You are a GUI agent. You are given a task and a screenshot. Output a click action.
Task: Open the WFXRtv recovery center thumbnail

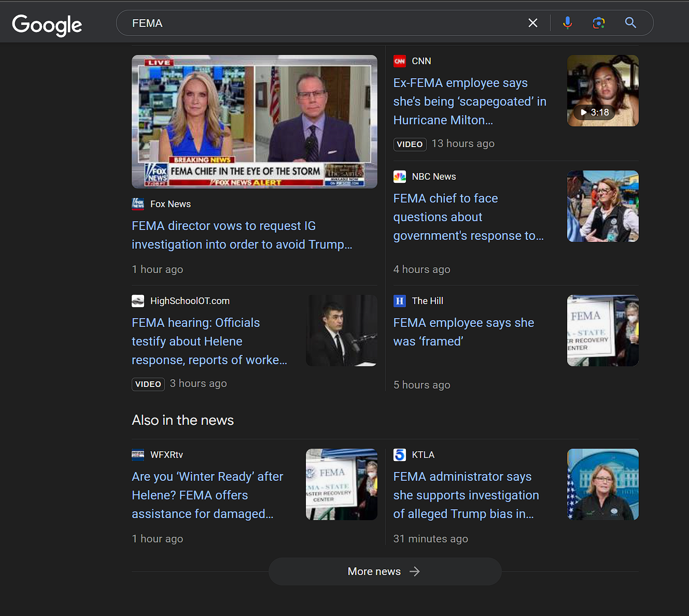pyautogui.click(x=342, y=484)
